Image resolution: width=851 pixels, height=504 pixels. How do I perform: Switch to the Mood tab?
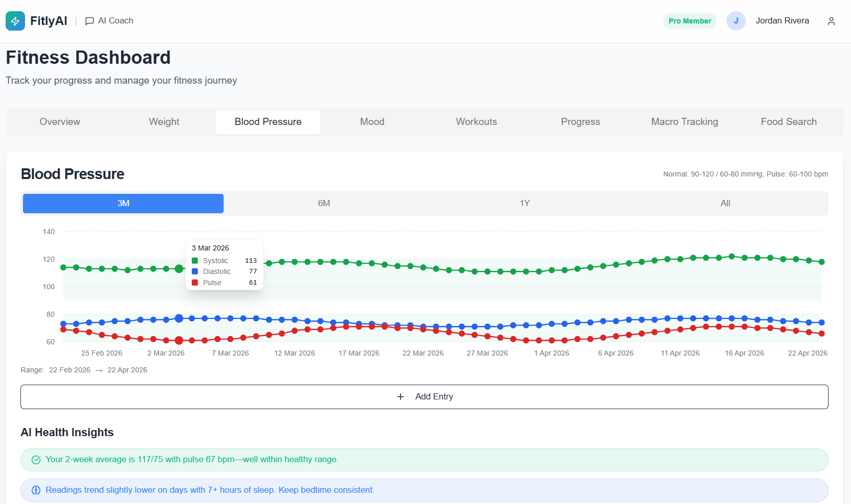click(372, 122)
